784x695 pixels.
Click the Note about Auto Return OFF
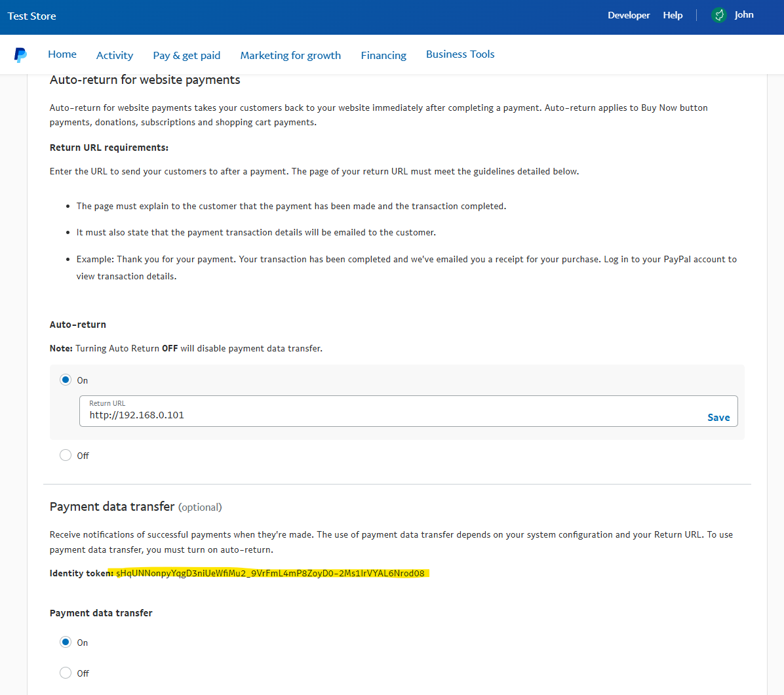[x=186, y=348]
